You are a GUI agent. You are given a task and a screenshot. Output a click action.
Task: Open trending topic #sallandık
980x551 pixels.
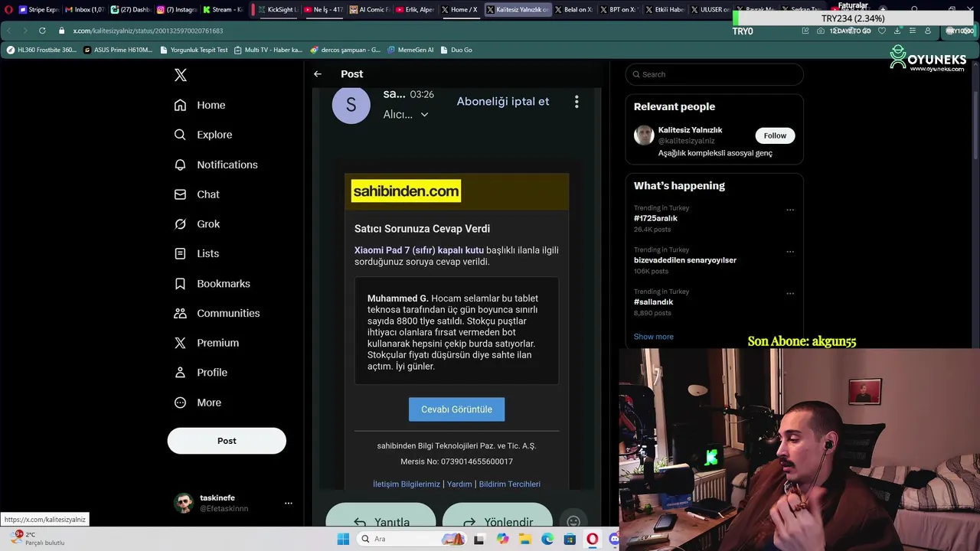pos(653,302)
